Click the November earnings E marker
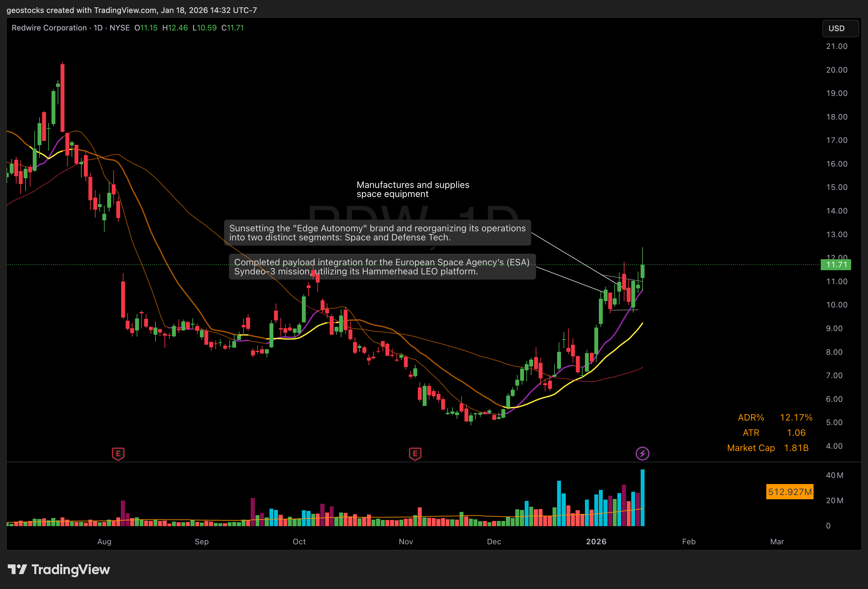The height and width of the screenshot is (589, 868). 415,454
